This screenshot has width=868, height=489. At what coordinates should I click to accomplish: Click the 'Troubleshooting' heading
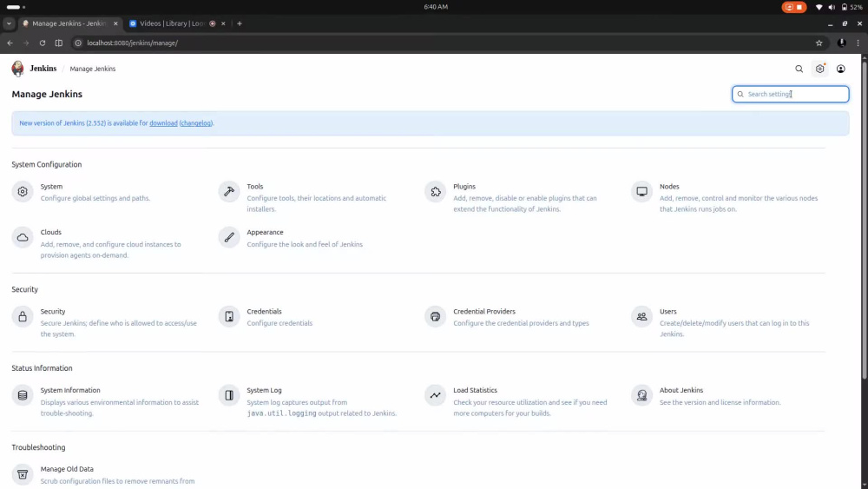pyautogui.click(x=38, y=447)
